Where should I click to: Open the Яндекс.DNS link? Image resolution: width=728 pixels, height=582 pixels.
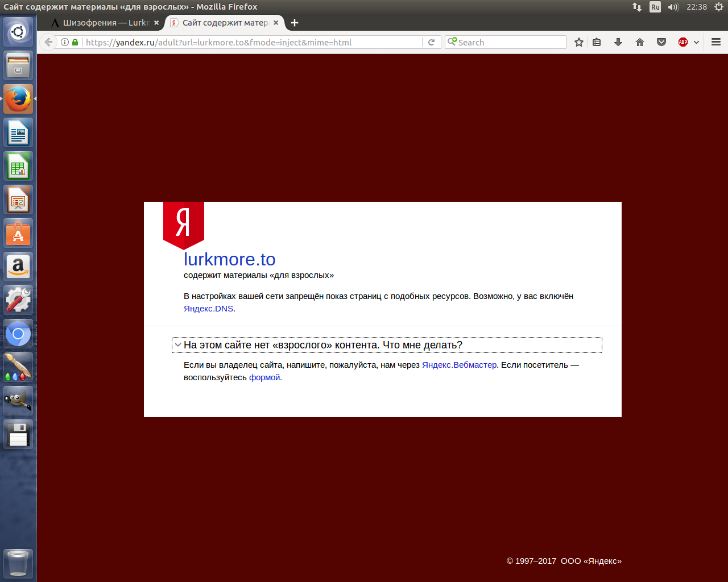pyautogui.click(x=208, y=309)
